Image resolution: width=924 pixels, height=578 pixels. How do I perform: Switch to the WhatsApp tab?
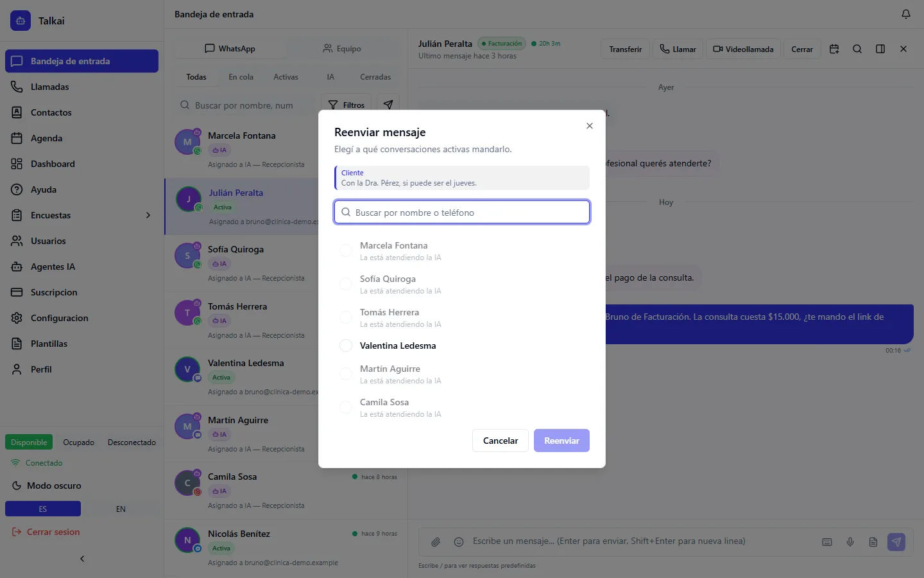(x=230, y=49)
